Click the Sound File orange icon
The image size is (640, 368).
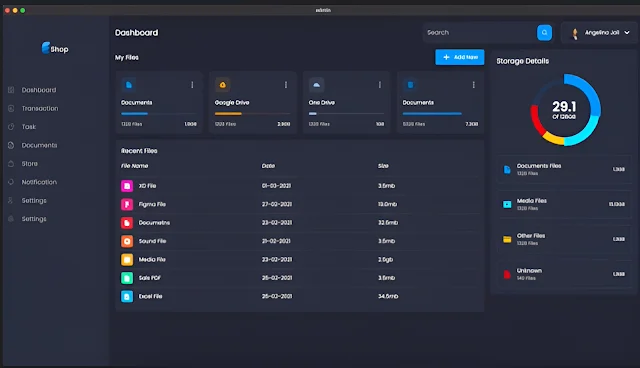pyautogui.click(x=127, y=241)
